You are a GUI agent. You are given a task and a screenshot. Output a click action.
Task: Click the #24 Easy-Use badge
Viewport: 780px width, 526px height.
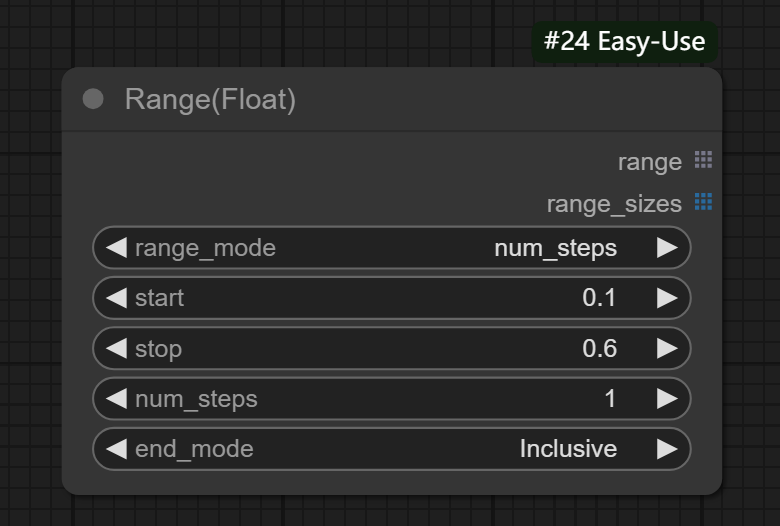point(624,42)
